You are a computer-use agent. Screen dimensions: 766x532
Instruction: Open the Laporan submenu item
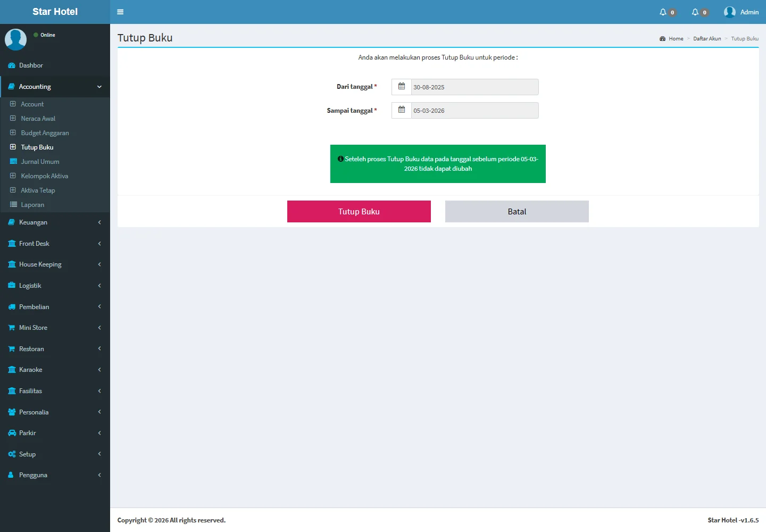click(32, 205)
